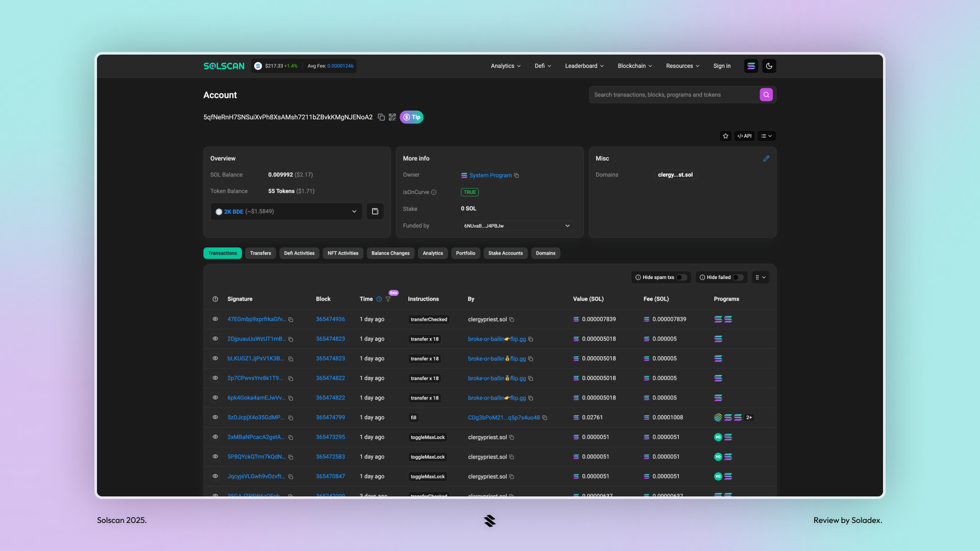
Task: Enable the Hide spam txs switch
Action: point(682,277)
